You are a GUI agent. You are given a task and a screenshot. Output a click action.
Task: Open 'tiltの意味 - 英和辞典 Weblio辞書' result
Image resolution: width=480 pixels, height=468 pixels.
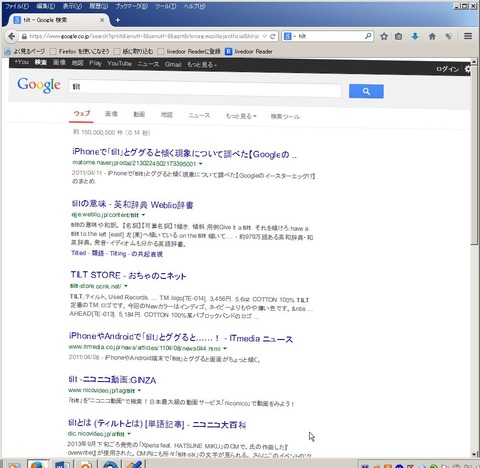coord(132,204)
